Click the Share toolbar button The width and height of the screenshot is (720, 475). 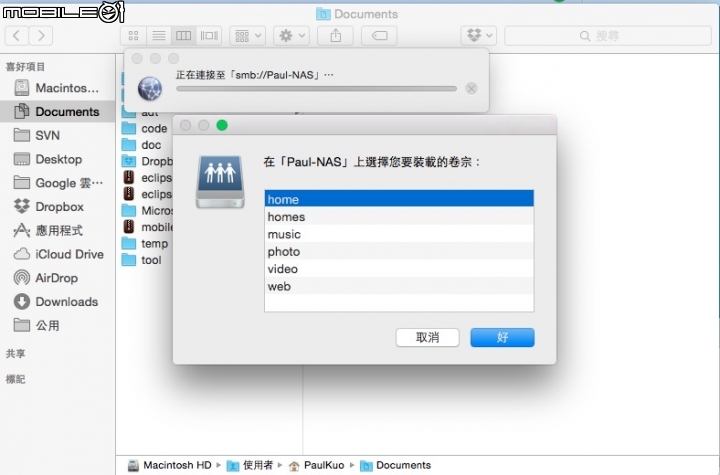(x=336, y=35)
